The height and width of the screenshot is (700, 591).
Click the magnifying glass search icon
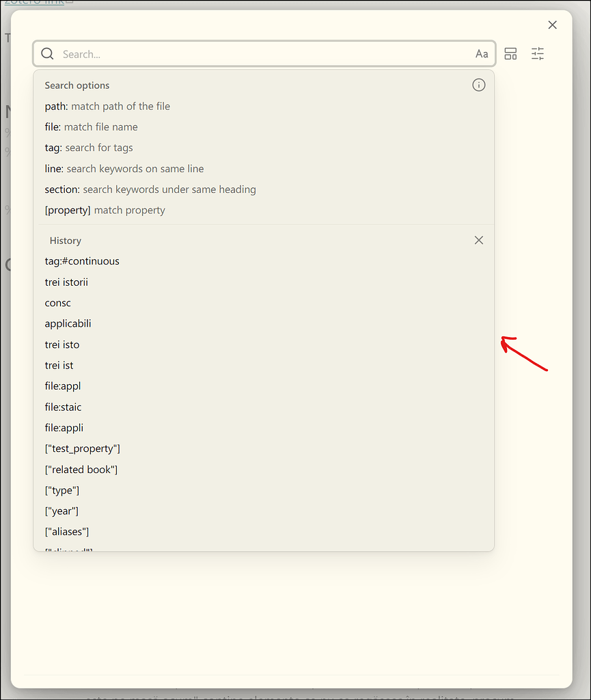[47, 53]
